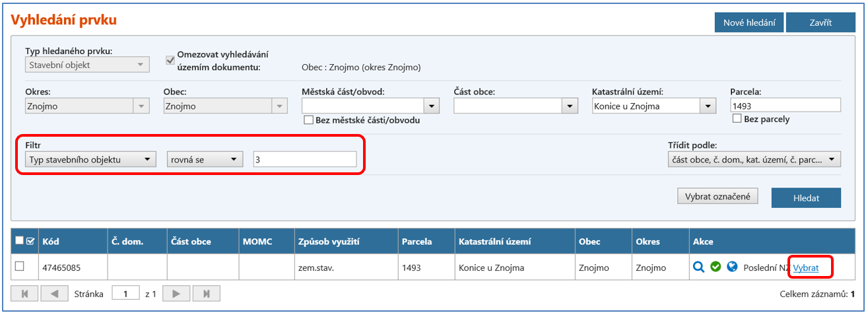Go to first page of results
Image resolution: width=868 pixels, height=313 pixels.
pos(25,293)
